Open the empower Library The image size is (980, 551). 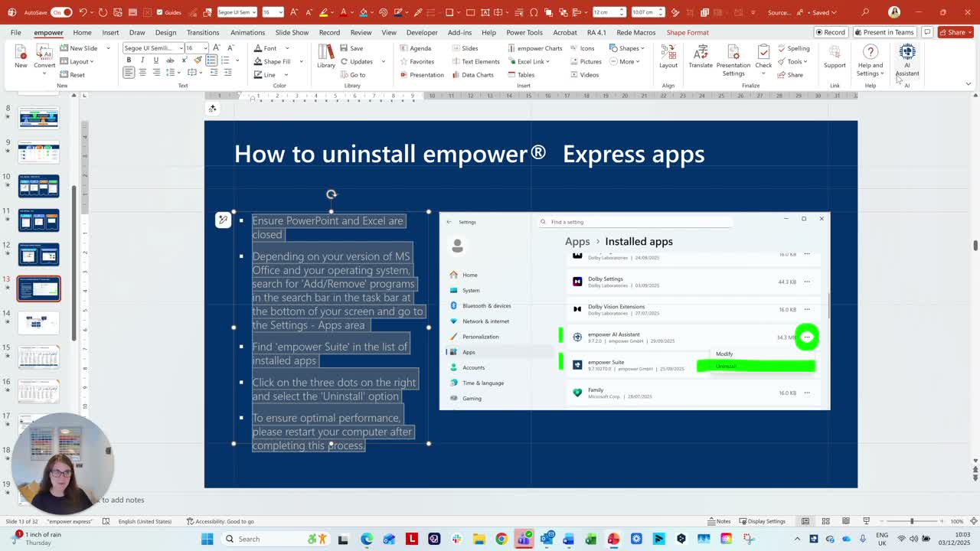coord(326,57)
